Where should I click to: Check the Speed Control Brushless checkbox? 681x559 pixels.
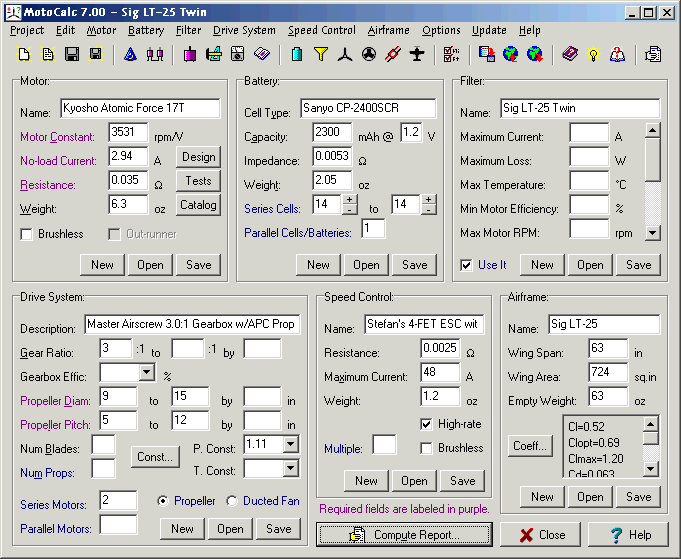(x=426, y=448)
